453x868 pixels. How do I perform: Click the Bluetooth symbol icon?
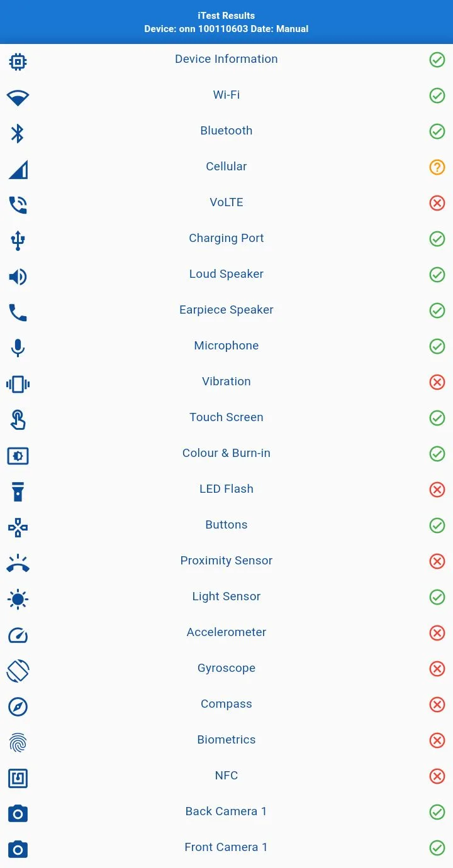18,133
